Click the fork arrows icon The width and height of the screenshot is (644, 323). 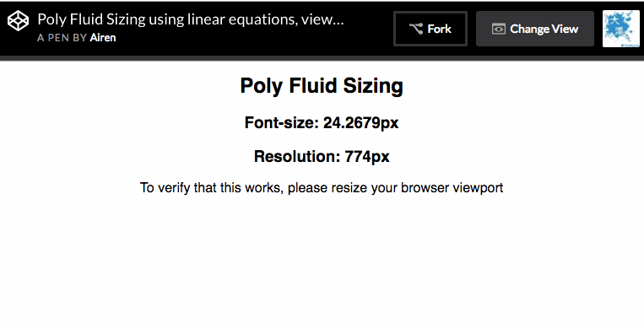[x=416, y=29]
